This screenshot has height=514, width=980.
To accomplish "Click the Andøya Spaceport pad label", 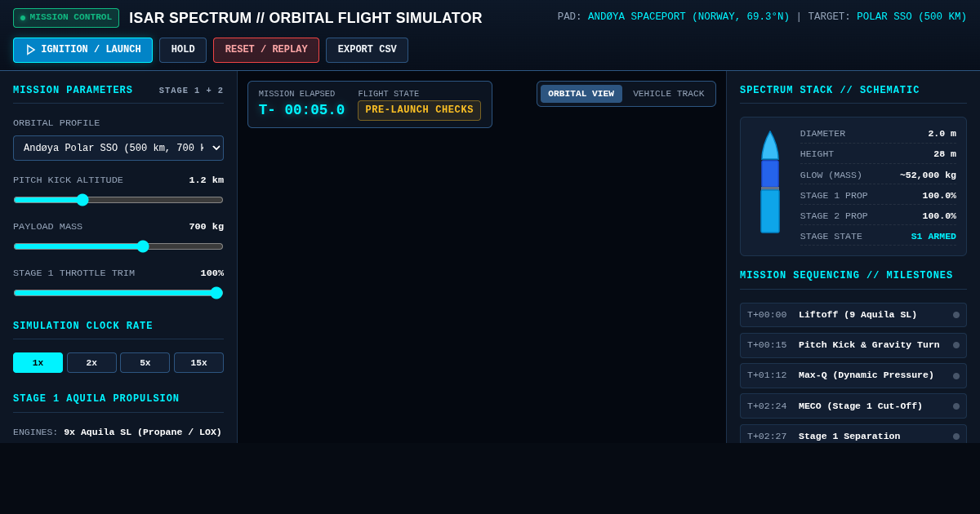I will tap(688, 17).
